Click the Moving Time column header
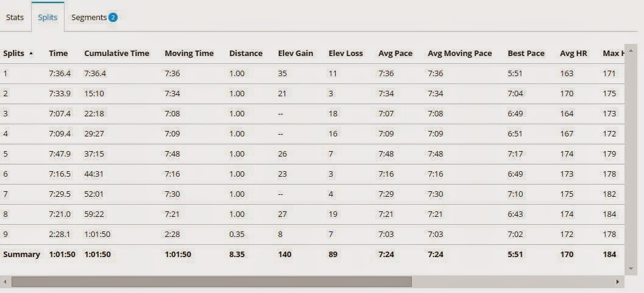 tap(189, 54)
